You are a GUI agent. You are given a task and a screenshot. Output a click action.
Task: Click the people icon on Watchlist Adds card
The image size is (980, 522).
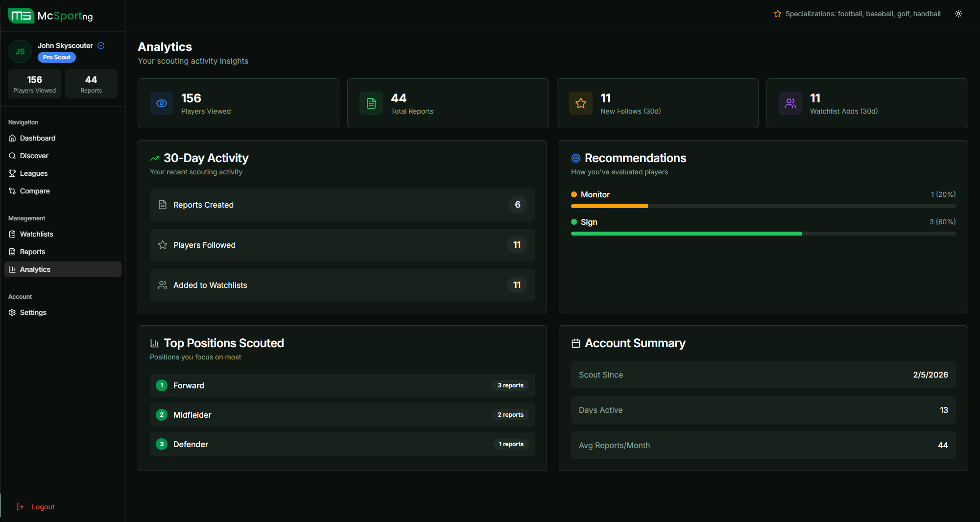(x=790, y=103)
